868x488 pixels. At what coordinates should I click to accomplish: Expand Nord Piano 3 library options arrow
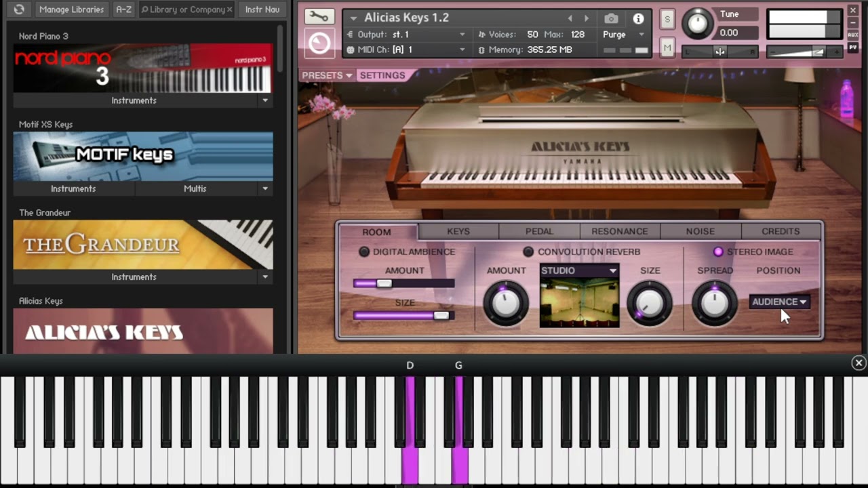[265, 100]
